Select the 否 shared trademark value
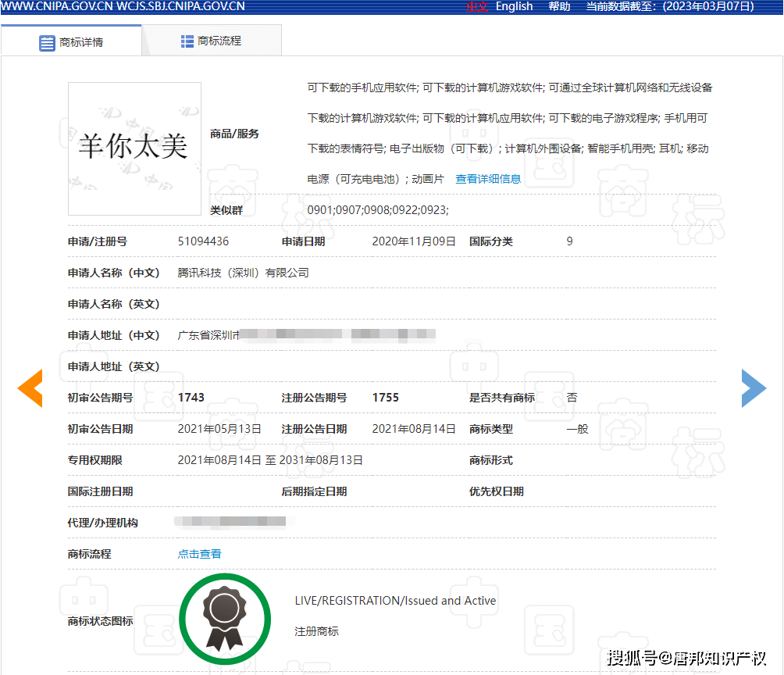784x675 pixels. tap(572, 398)
